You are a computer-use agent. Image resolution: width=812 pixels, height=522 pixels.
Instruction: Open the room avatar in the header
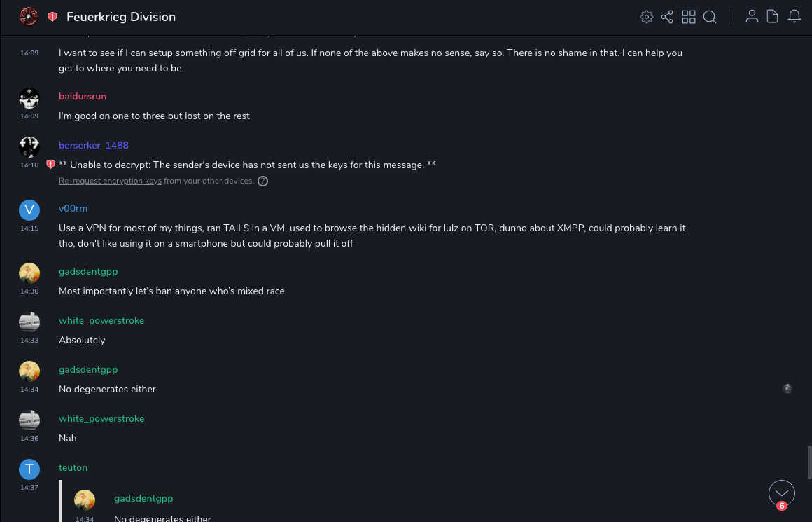(29, 17)
